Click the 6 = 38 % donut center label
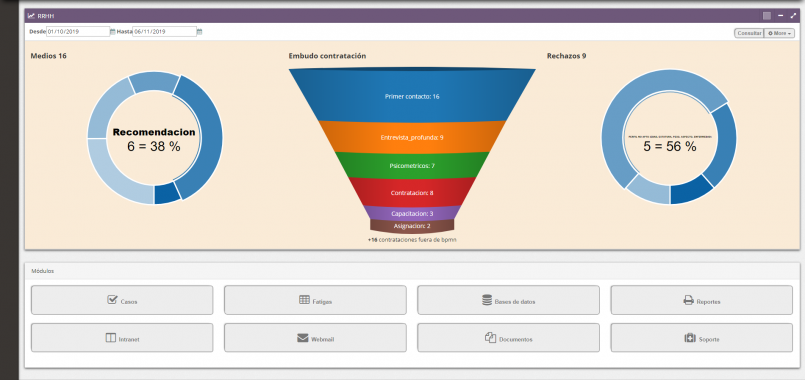The height and width of the screenshot is (380, 805). point(154,146)
